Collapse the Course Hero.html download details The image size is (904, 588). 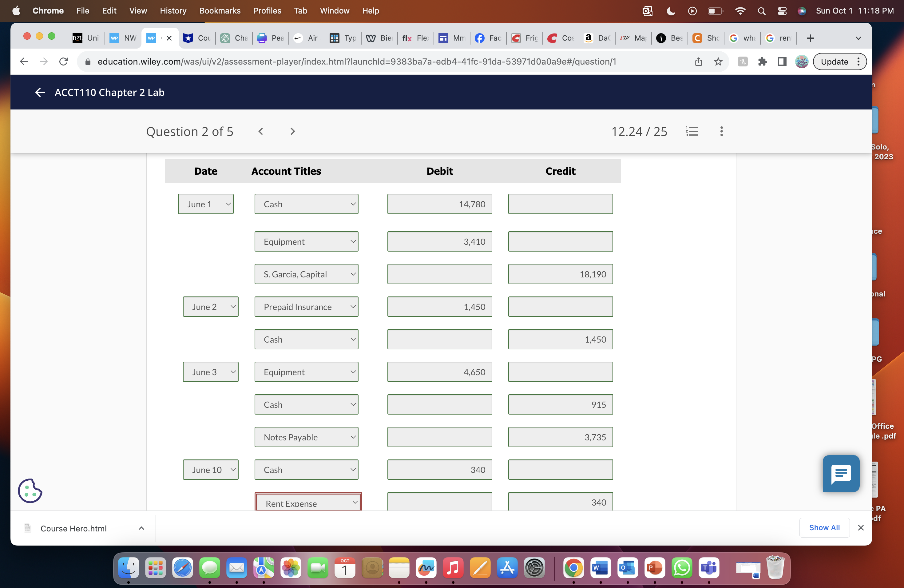click(x=141, y=528)
